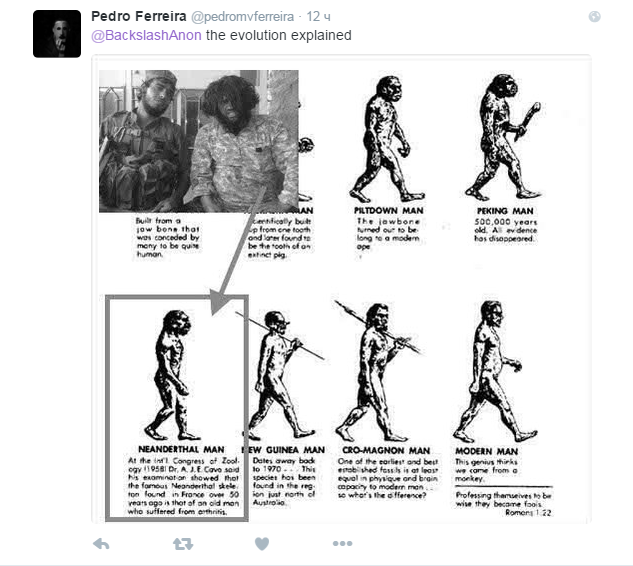The image size is (633, 566).
Task: Open the three-dot more options menu
Action: (x=342, y=544)
